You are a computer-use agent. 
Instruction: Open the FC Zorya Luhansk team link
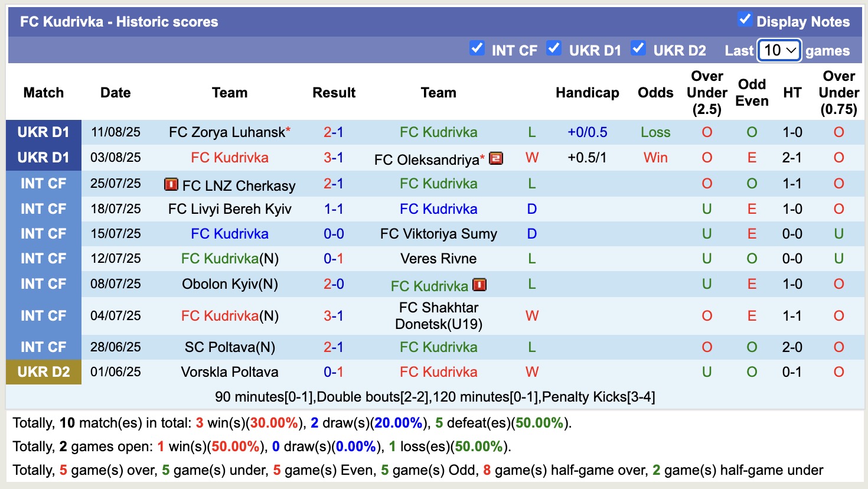(224, 132)
